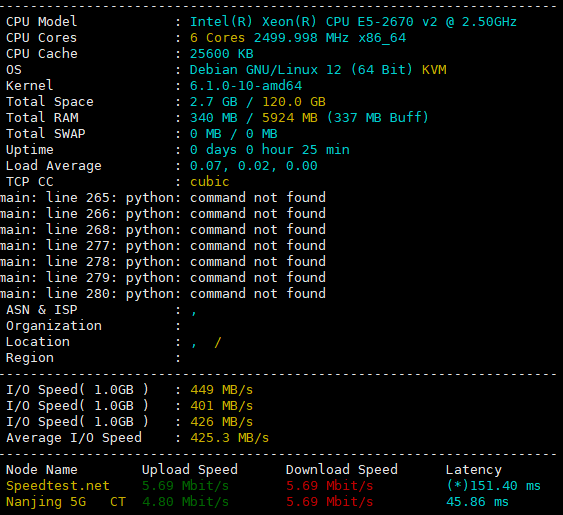Click the Nanjing 5G CT node row
This screenshot has height=515, width=563.
[257, 502]
